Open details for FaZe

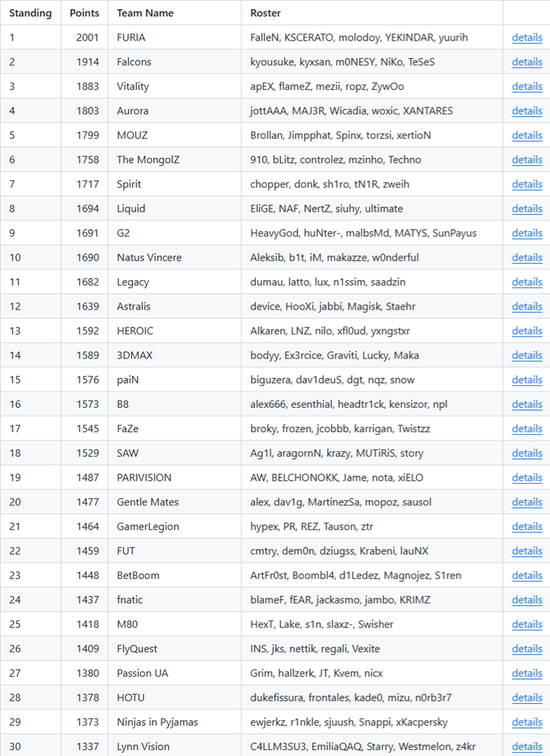click(x=527, y=429)
